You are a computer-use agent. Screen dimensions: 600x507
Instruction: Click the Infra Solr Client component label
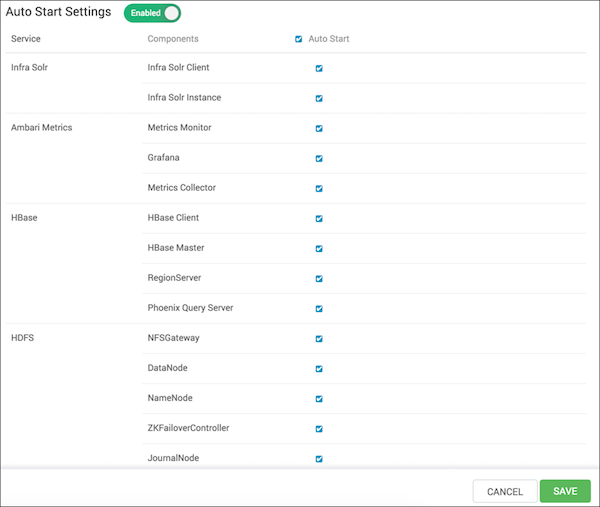click(178, 67)
